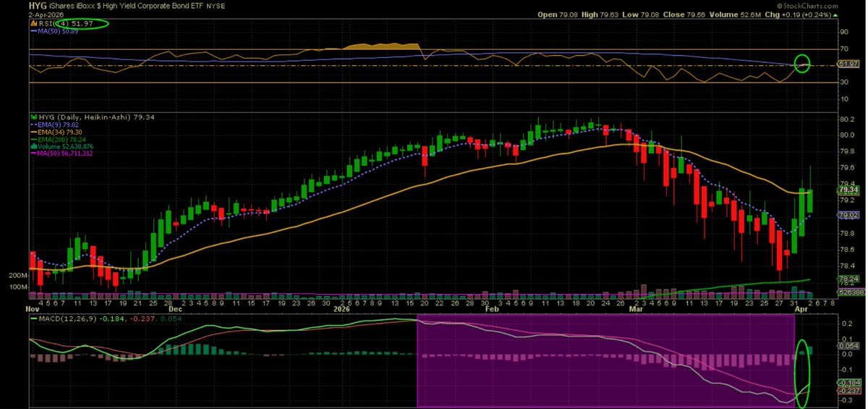This screenshot has width=868, height=409.
Task: Click the candlestick icon before HYG legend
Action: pos(33,117)
